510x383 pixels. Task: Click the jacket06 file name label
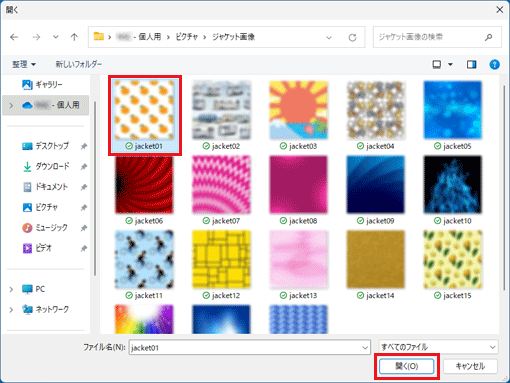149,221
